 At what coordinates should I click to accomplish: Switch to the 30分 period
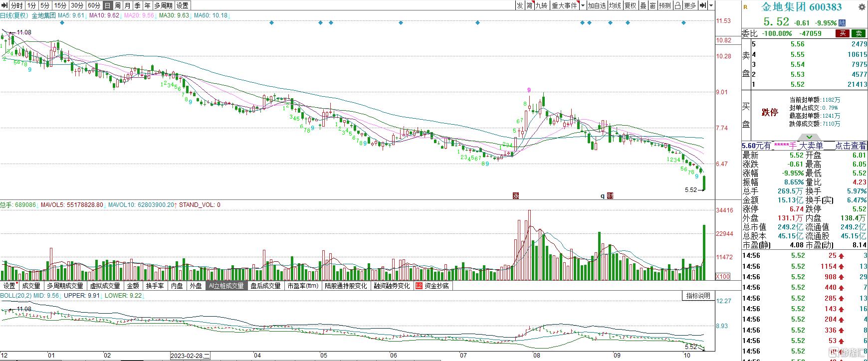point(77,5)
